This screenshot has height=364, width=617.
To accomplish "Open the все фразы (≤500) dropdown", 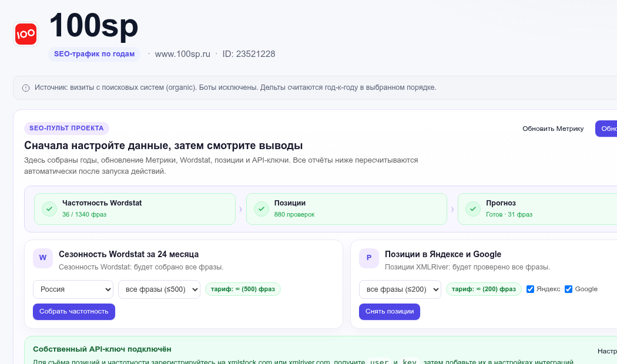I will tap(159, 289).
